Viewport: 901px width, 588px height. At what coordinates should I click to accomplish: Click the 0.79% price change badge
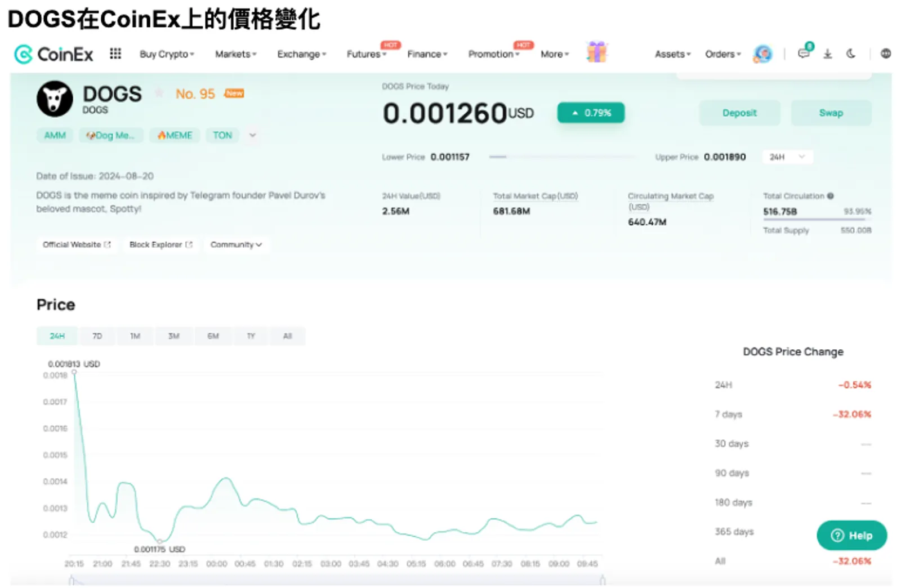click(x=591, y=113)
